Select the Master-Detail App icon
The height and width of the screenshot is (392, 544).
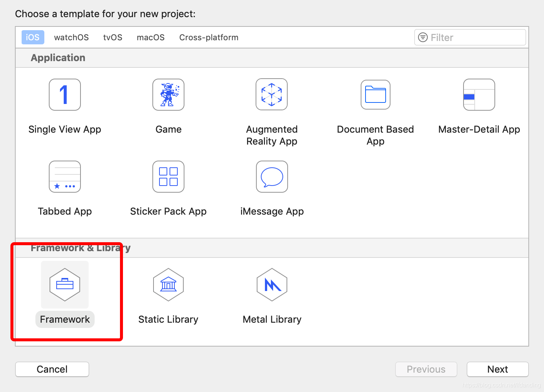pos(479,95)
